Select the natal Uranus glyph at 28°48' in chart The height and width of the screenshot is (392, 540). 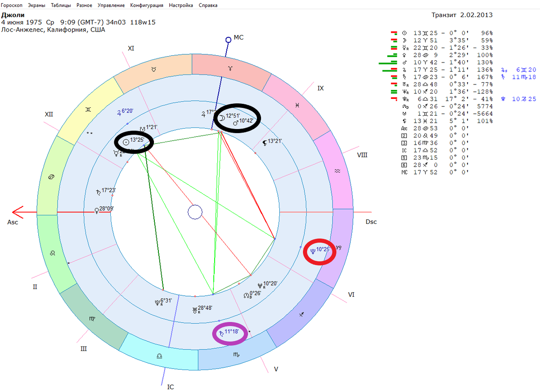click(x=195, y=309)
